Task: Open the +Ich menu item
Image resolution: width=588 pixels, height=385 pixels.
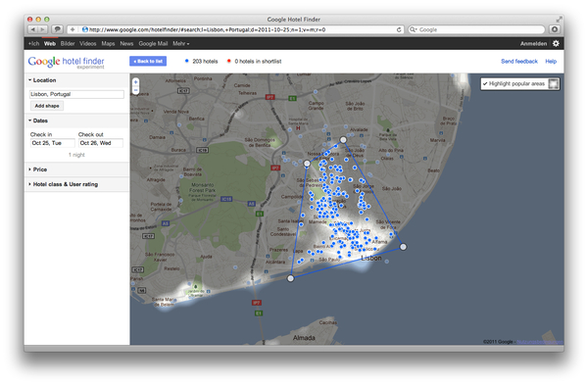Action: click(x=33, y=43)
